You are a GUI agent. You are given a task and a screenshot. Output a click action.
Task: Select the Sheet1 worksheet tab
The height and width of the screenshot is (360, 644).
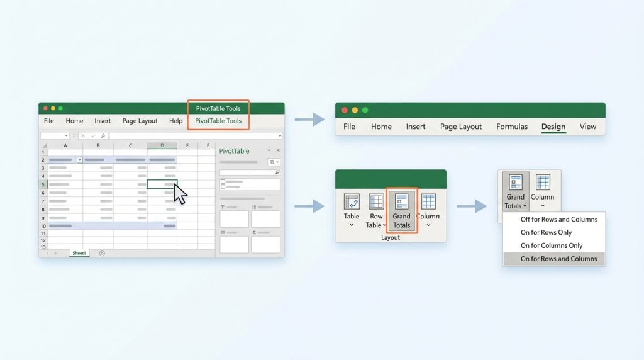coord(79,253)
